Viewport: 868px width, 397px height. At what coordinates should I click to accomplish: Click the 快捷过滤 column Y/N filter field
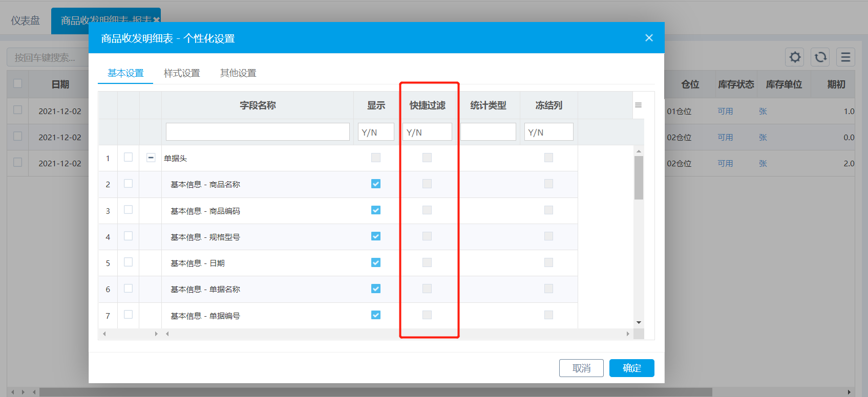coord(427,132)
